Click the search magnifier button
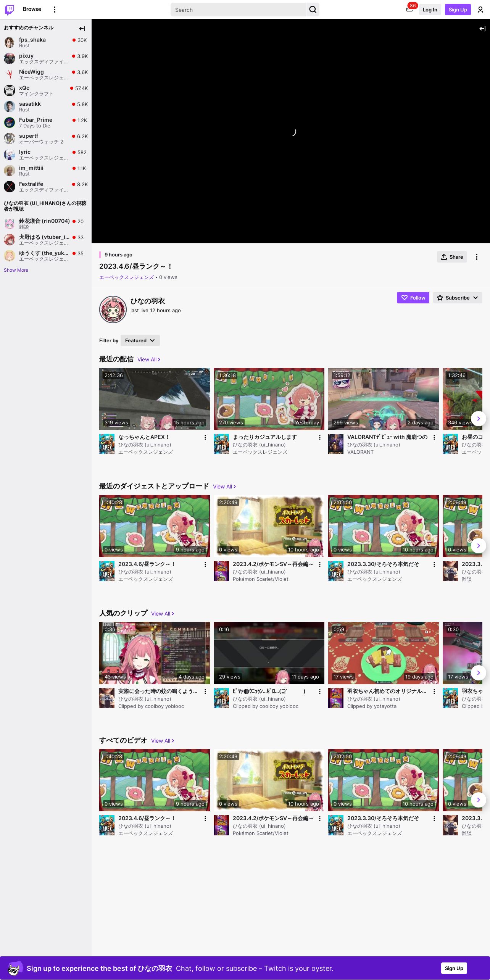This screenshot has width=490, height=980. (313, 10)
